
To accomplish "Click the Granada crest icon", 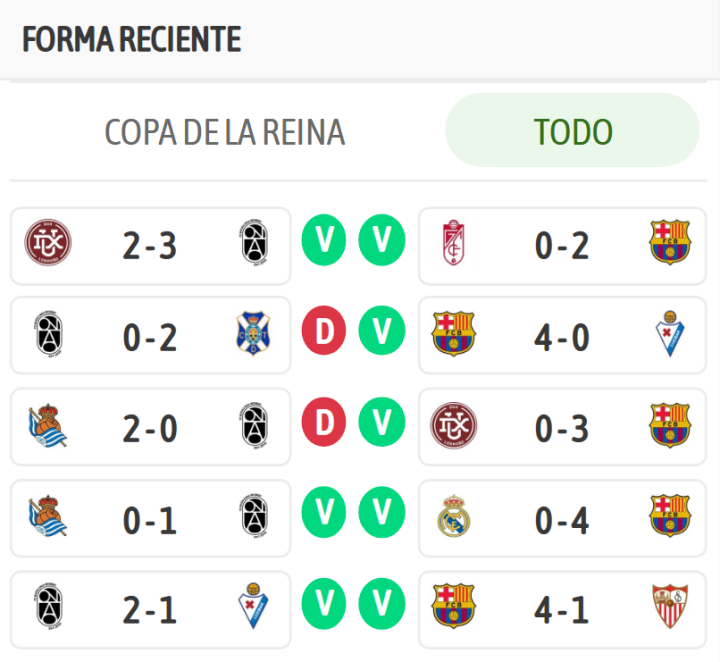I will [x=454, y=244].
